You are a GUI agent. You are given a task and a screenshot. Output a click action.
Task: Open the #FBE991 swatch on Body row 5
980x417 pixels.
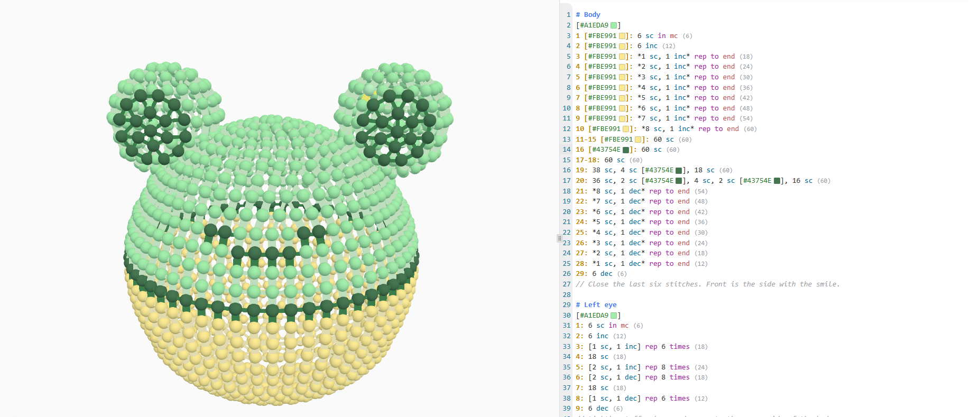(x=622, y=77)
